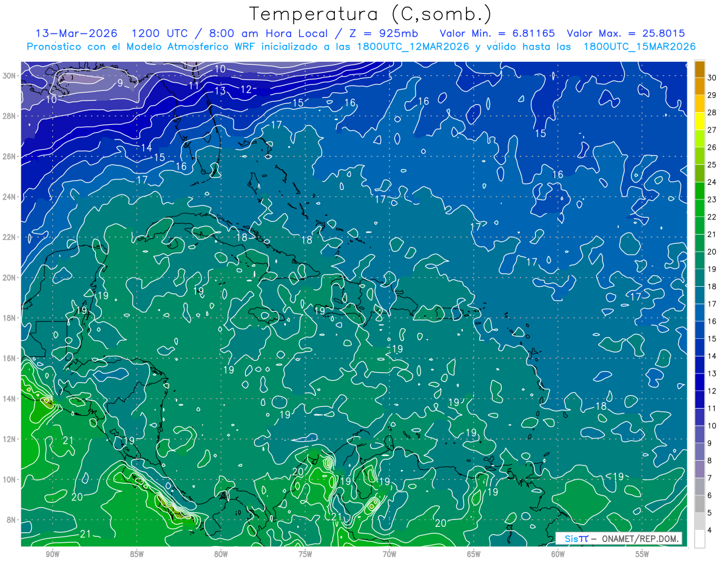Select the init time "1800UTC_12MAR2026"
728x562 pixels.
pyautogui.click(x=413, y=47)
